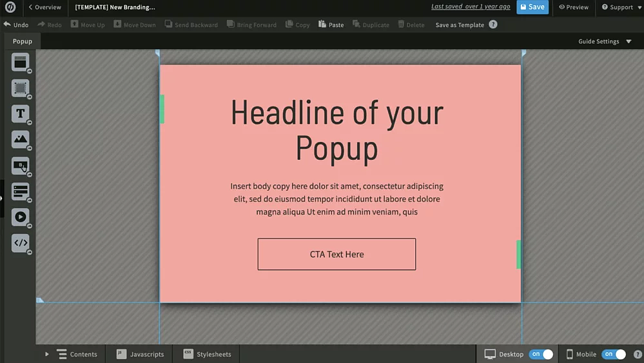Click Move Up toolbar item
Screen dimensions: 644x363
(88, 25)
